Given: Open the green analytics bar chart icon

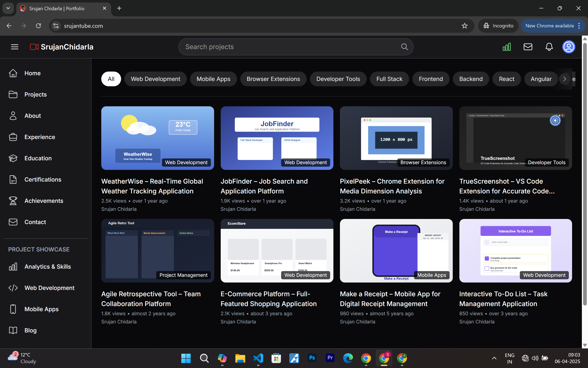Looking at the screenshot, I should 507,47.
